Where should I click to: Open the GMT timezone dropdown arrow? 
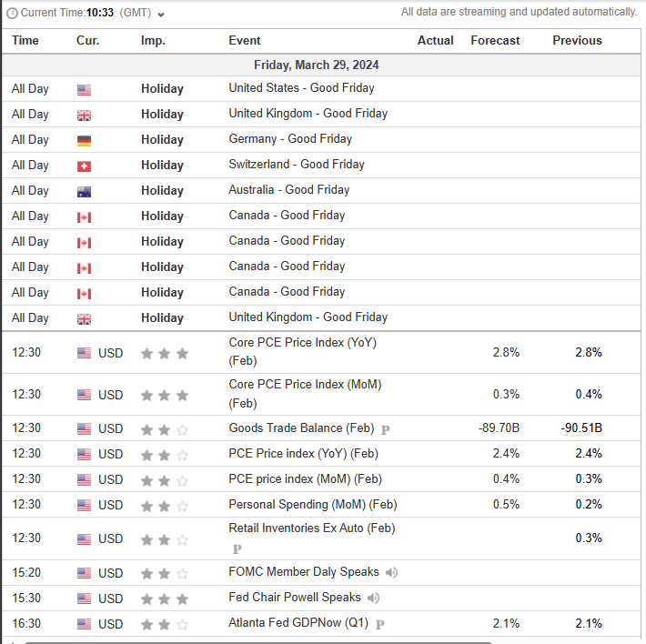tap(161, 15)
